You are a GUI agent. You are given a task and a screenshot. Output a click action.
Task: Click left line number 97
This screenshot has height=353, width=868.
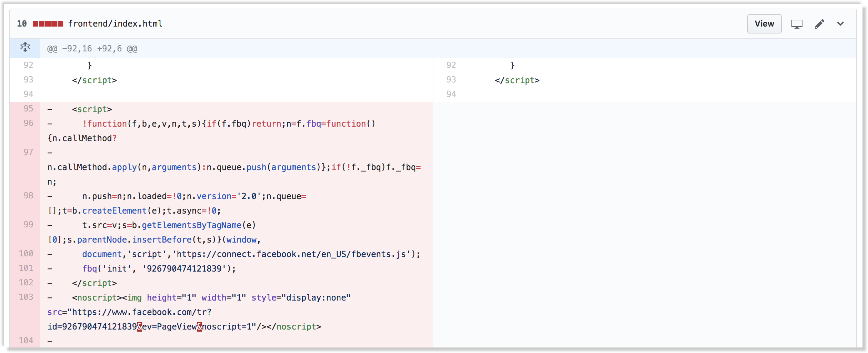point(28,152)
